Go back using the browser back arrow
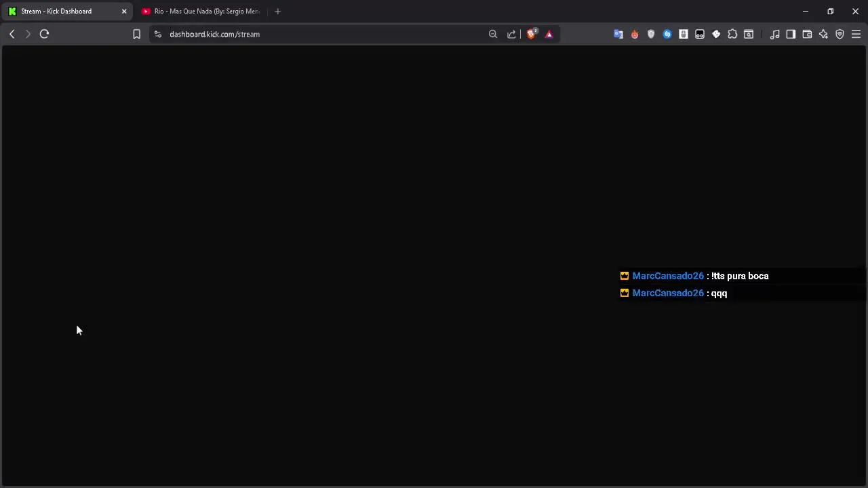Screen dimensions: 868x488 point(12,34)
